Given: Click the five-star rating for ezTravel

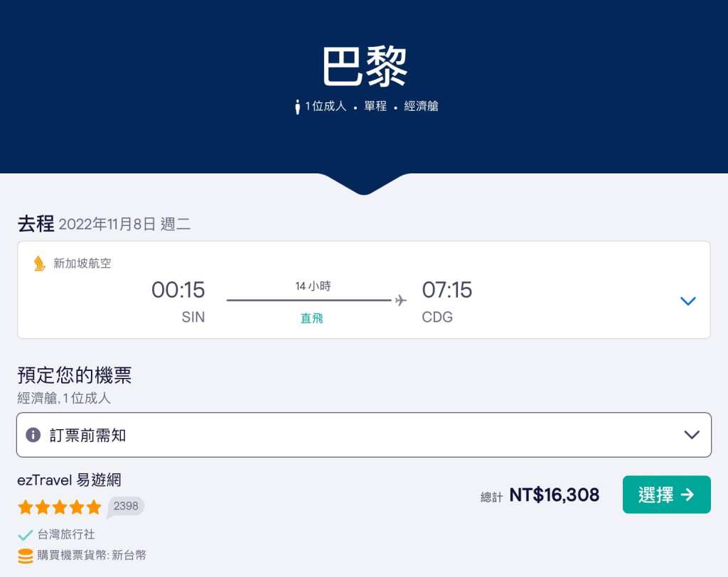Looking at the screenshot, I should (x=60, y=507).
